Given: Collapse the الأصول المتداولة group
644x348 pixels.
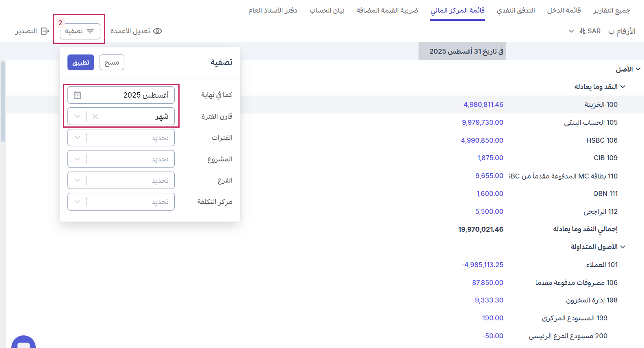Looking at the screenshot, I should coord(623,247).
